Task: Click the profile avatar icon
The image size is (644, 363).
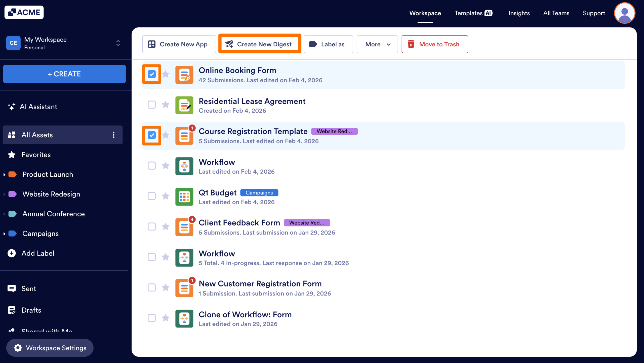Action: click(x=625, y=13)
